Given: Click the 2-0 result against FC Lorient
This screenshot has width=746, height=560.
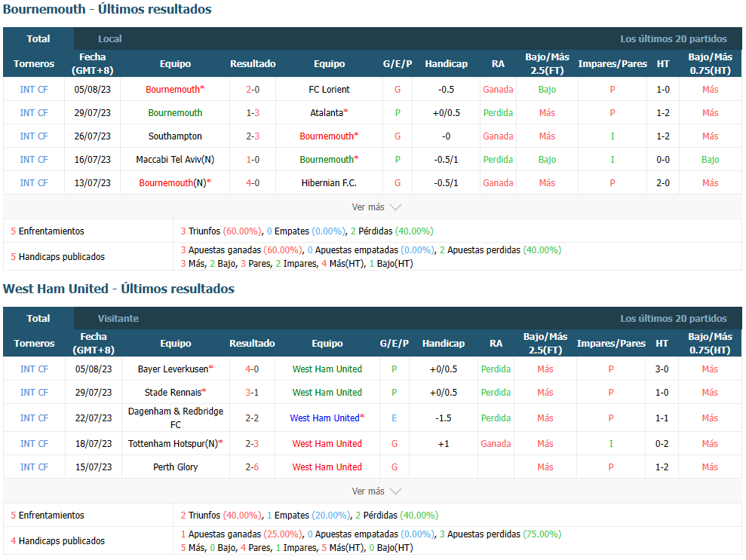Looking at the screenshot, I should [x=253, y=90].
